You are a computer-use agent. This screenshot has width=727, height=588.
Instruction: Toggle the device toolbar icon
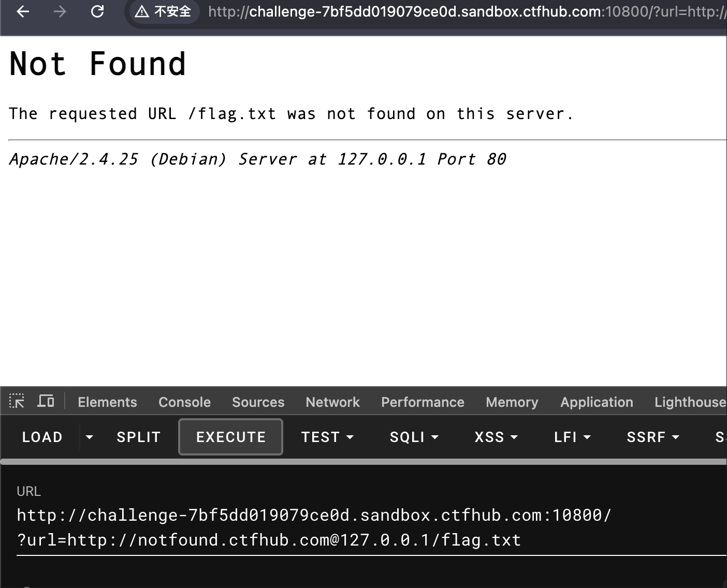[x=46, y=401]
